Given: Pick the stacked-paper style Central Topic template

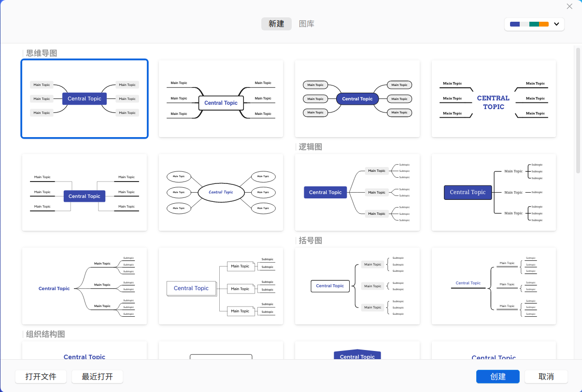Looking at the screenshot, I should pos(221,286).
